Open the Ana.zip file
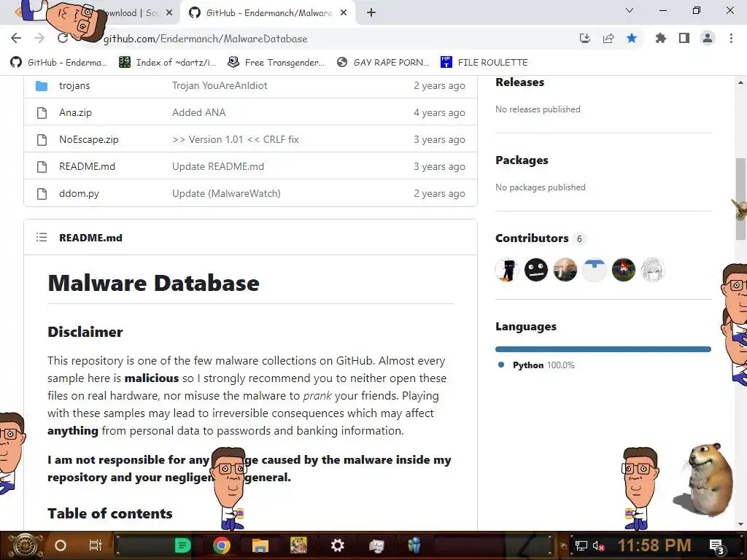This screenshot has width=747, height=560. [75, 113]
